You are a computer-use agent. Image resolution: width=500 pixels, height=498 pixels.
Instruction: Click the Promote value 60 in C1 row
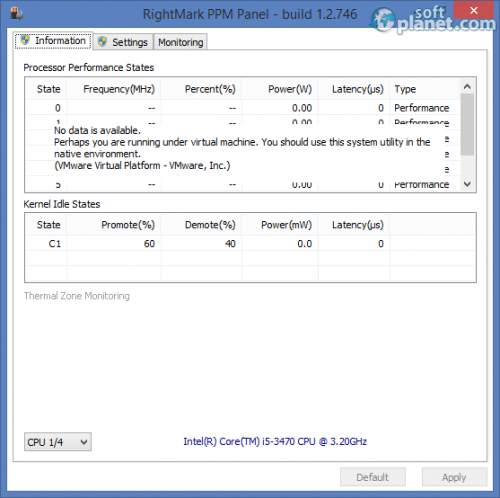[149, 244]
